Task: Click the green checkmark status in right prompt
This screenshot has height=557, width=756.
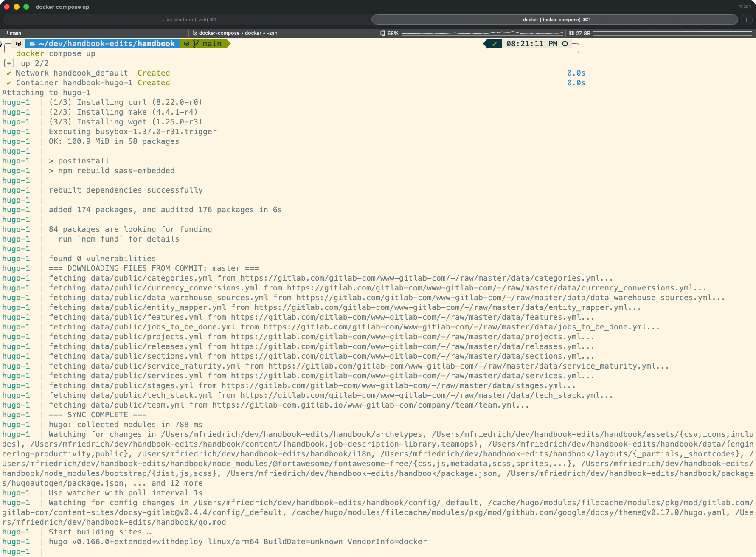Action: click(495, 44)
